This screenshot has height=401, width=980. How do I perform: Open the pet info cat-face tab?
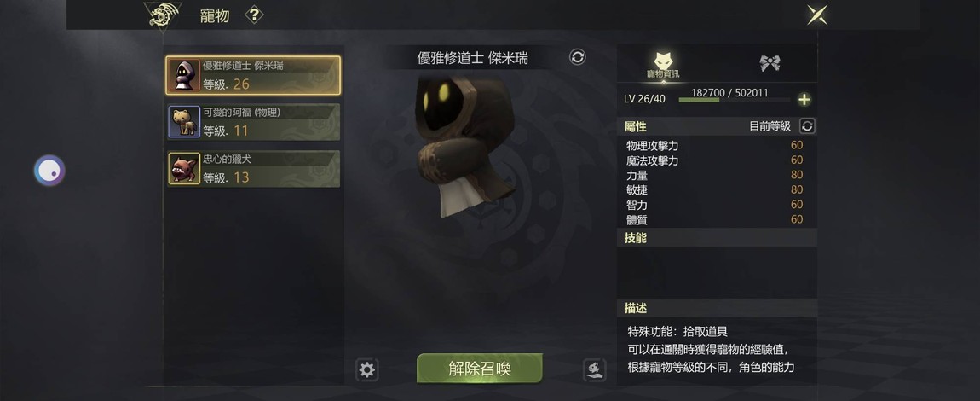click(662, 65)
